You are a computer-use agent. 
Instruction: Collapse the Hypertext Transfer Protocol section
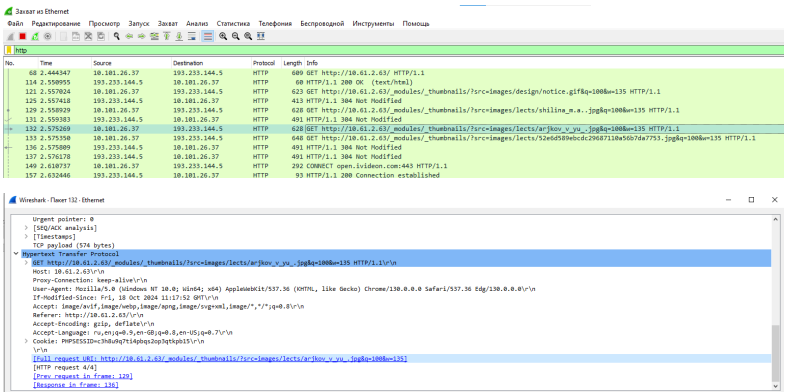pos(17,254)
